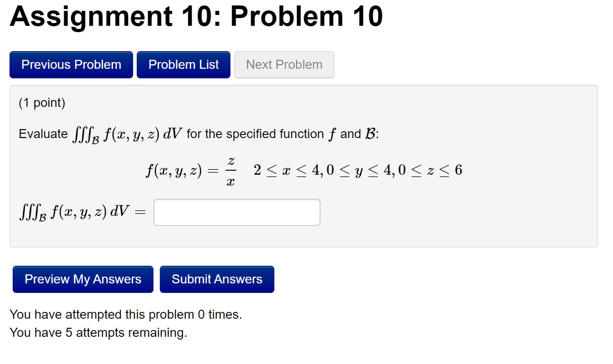Activate the Previous Problem navigation

click(x=71, y=64)
